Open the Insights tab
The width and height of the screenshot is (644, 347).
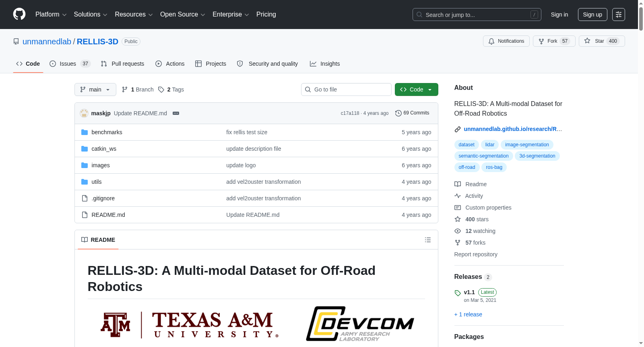325,64
